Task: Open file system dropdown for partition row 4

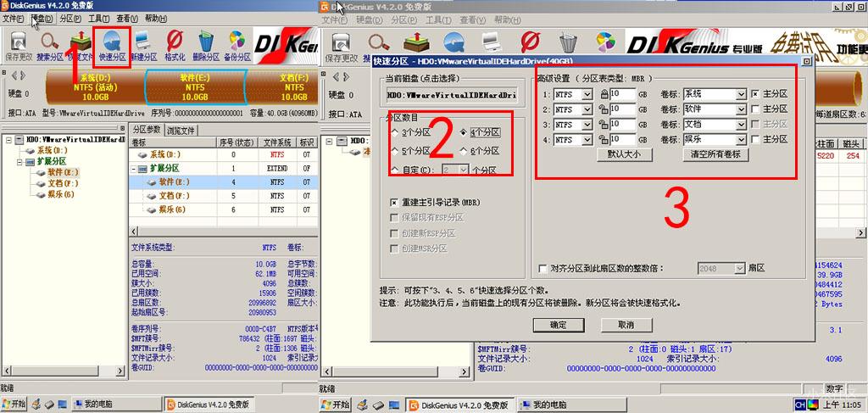Action: pos(587,141)
